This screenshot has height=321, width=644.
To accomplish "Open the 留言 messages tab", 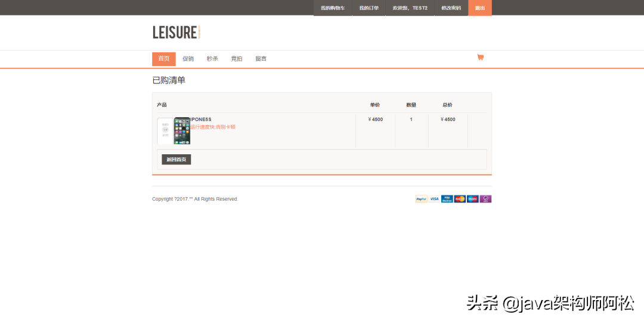I will tap(261, 59).
